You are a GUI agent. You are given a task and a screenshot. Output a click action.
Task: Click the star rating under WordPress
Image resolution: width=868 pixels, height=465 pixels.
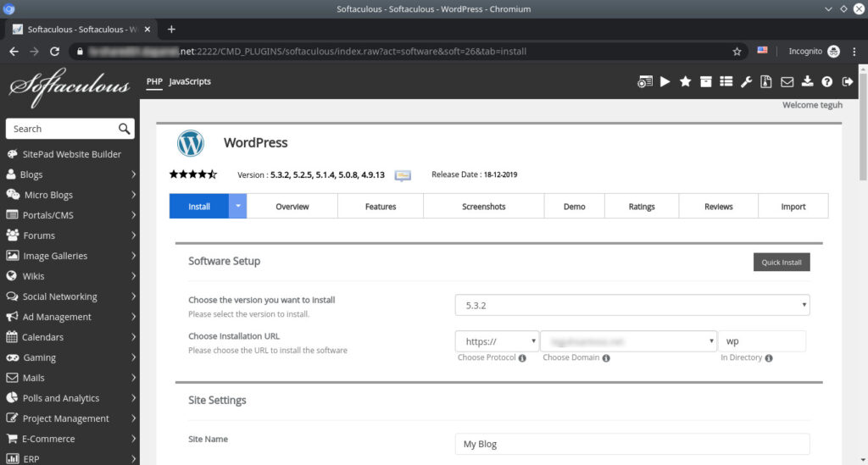(193, 174)
